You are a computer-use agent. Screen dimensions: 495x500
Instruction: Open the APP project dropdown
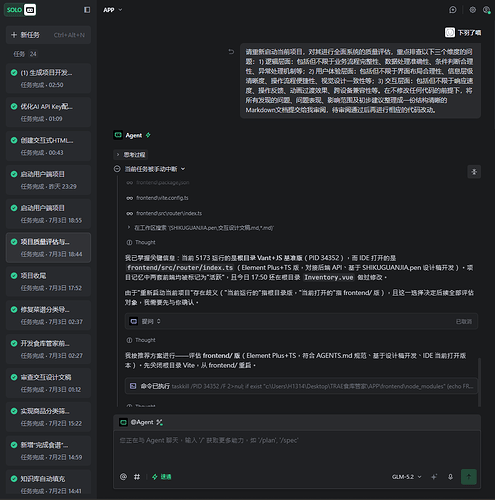[x=113, y=10]
